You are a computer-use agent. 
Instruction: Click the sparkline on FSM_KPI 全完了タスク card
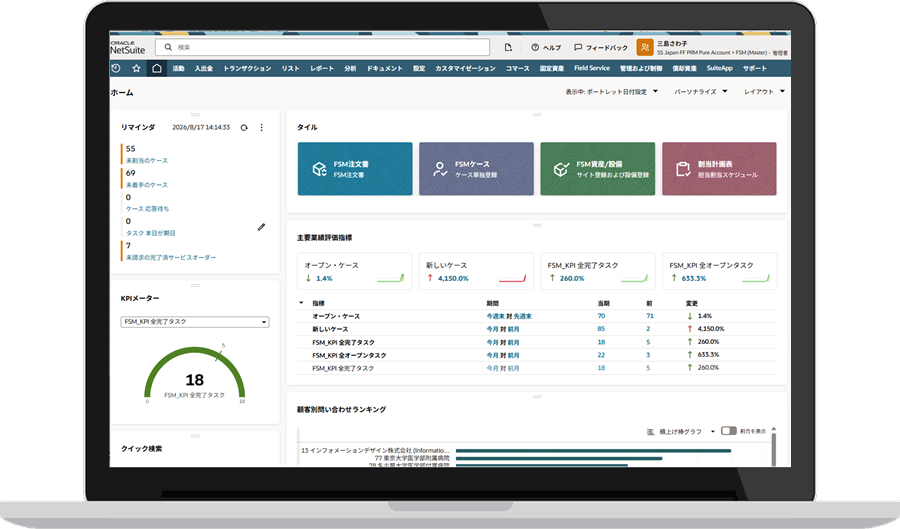(x=634, y=278)
